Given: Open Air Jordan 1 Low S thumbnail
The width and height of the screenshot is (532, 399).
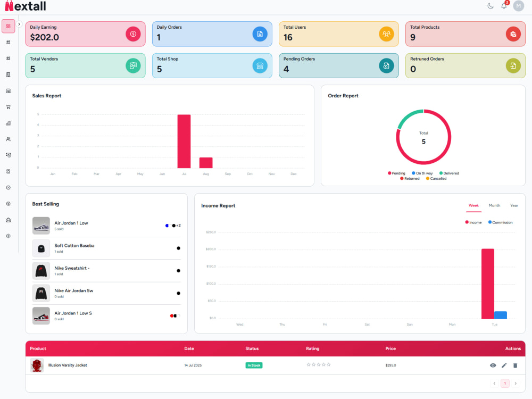Looking at the screenshot, I should pyautogui.click(x=41, y=316).
